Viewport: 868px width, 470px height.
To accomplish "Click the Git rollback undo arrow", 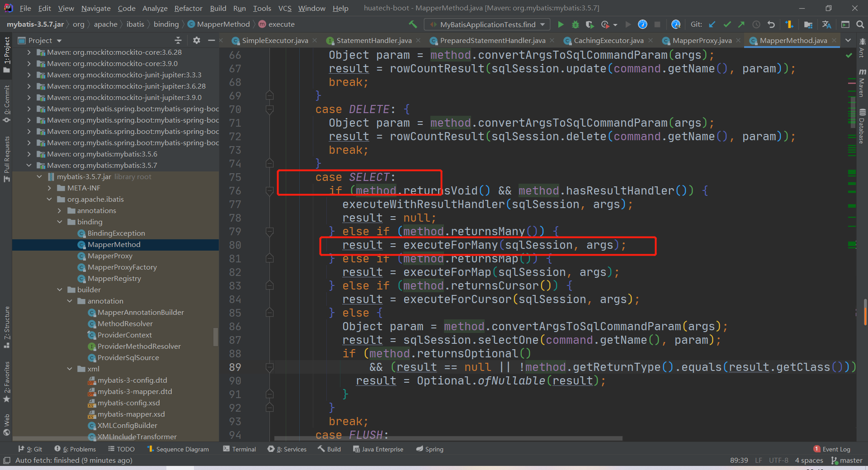I will coord(771,24).
